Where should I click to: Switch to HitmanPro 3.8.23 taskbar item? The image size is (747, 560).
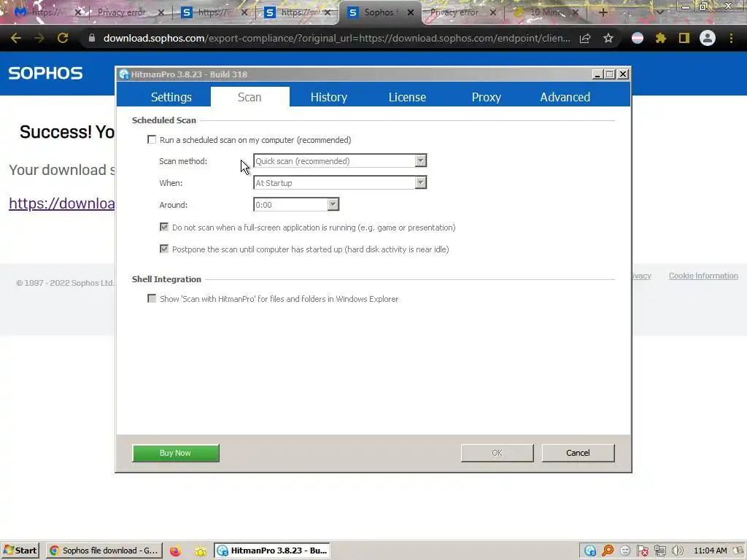(272, 551)
